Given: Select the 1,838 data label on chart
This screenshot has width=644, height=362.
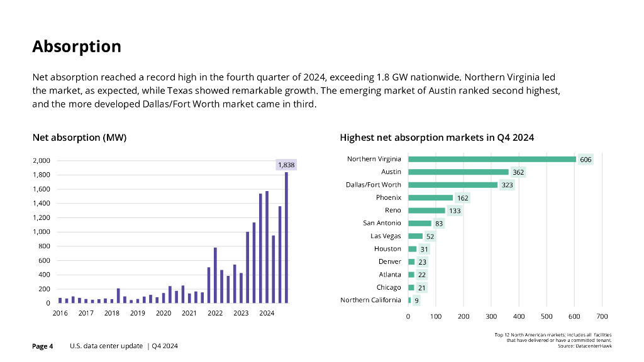Looking at the screenshot, I should coord(286,165).
